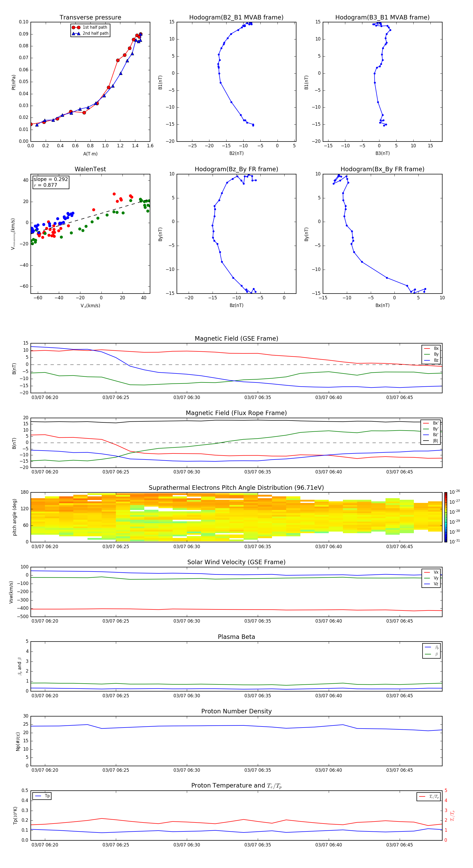
Task: Click the pitch angle color scale bar
Action: pos(445,517)
